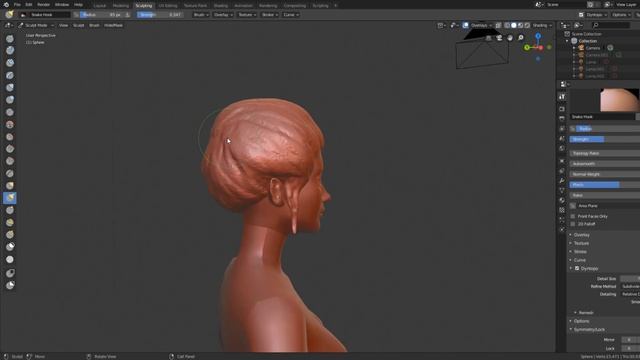
Task: Click the Mirror X button
Action: tap(630, 340)
